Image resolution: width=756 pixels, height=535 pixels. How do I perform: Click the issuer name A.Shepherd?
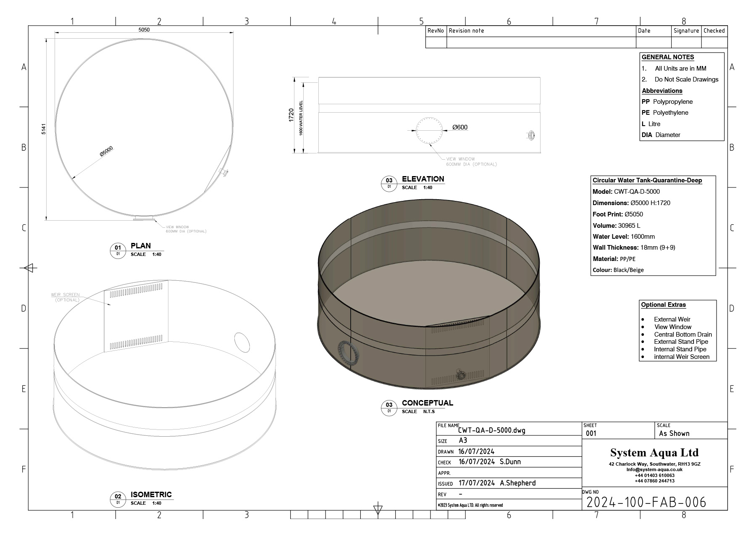coord(517,483)
